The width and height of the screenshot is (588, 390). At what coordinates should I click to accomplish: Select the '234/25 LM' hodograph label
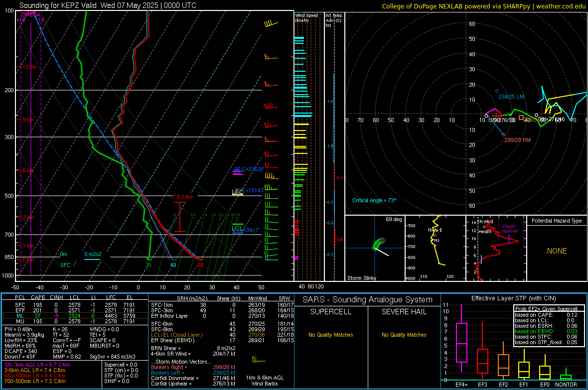511,97
